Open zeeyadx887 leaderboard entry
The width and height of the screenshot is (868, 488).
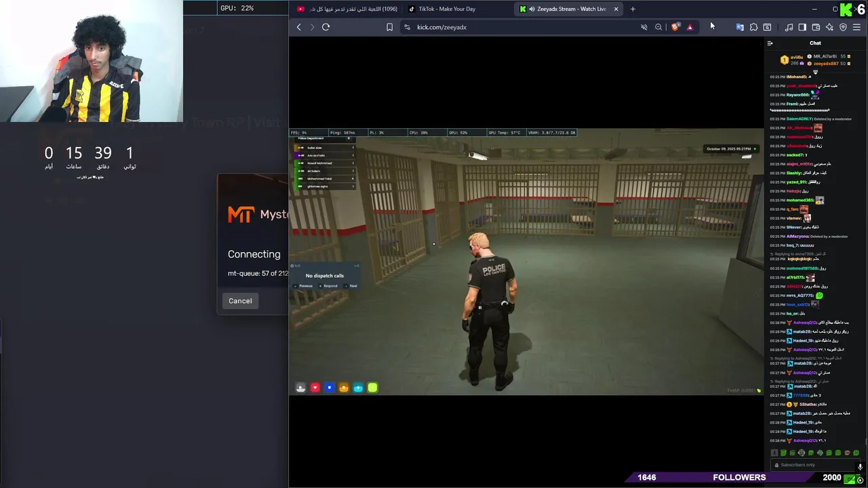click(828, 63)
